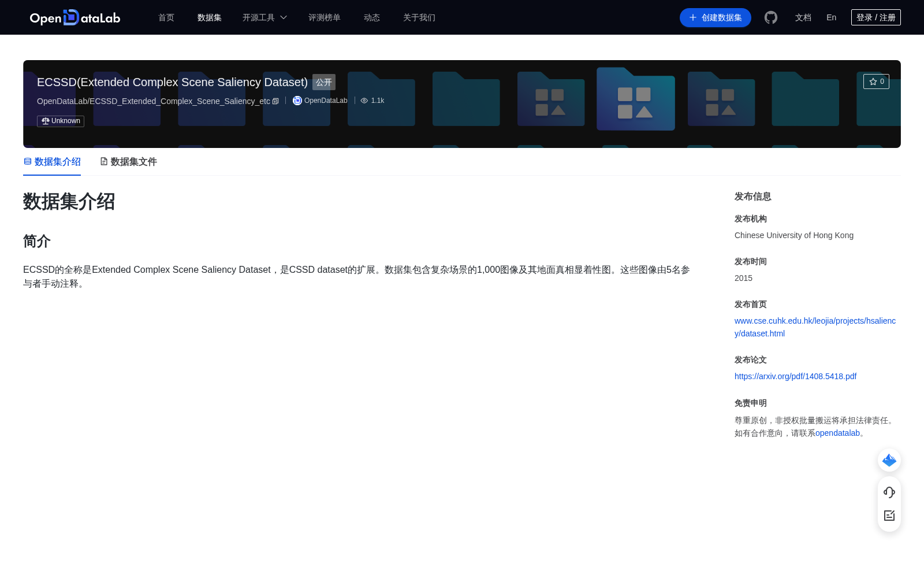
Task: Click the blue bird floating assistant icon
Action: coord(889,460)
